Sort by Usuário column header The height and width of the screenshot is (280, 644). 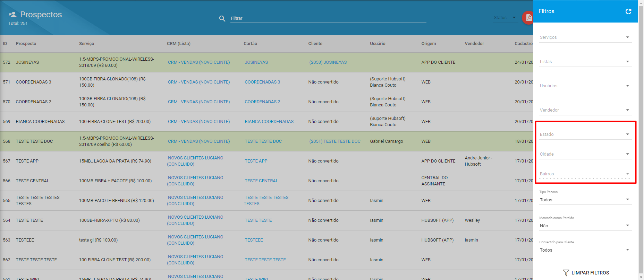click(378, 44)
